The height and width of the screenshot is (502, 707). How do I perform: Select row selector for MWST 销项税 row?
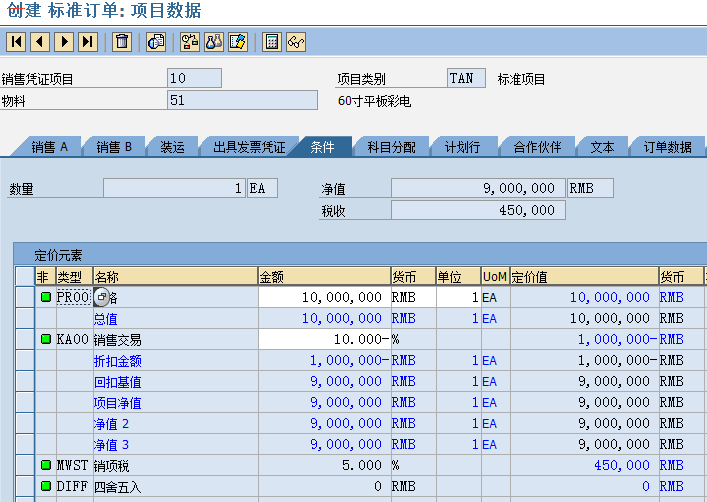25,465
